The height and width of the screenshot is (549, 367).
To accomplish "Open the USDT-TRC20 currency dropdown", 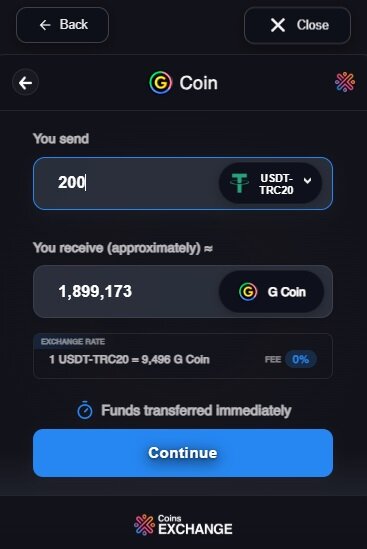I will coord(270,183).
